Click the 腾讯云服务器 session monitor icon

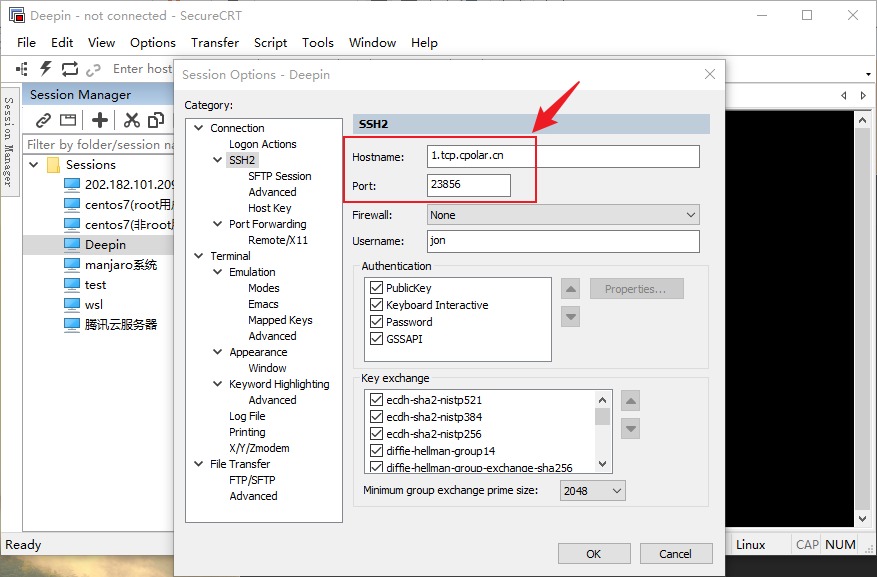point(72,325)
